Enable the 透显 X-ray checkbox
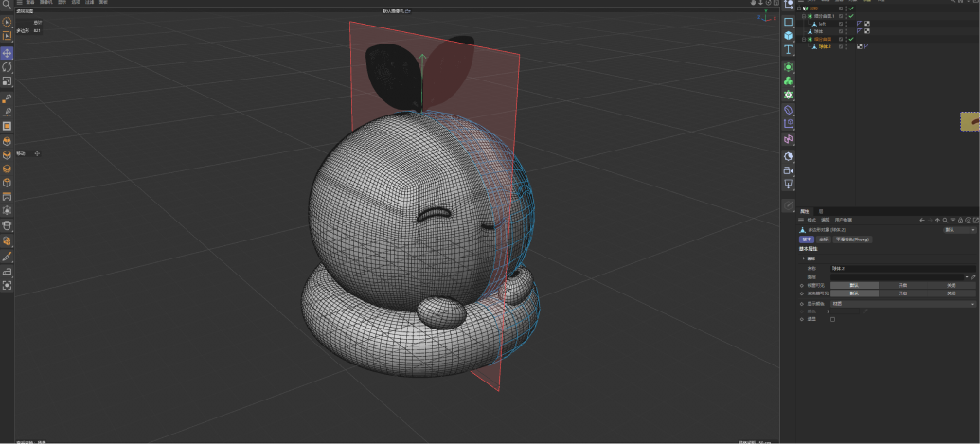The width and height of the screenshot is (980, 444). [832, 319]
